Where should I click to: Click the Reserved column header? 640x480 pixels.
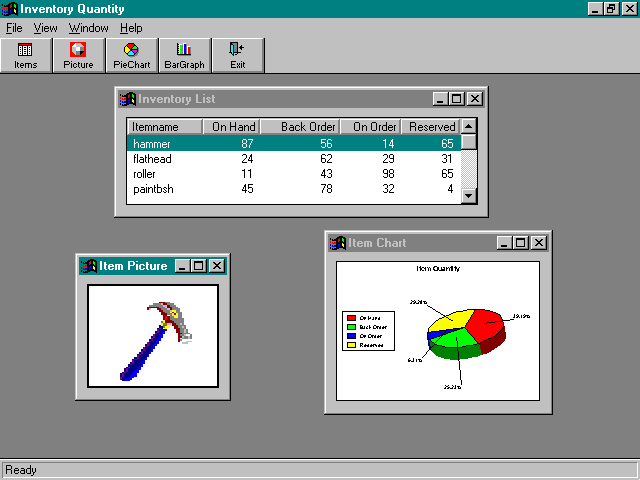430,127
